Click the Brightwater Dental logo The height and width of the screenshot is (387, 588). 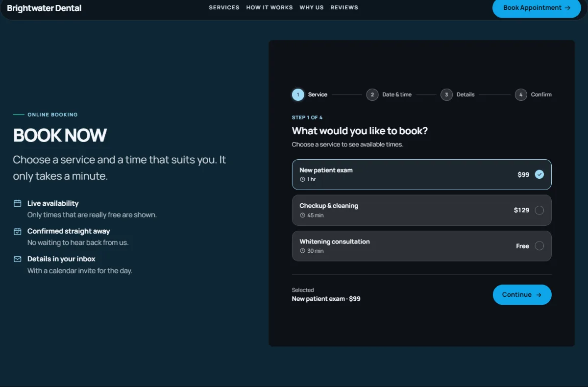(44, 8)
